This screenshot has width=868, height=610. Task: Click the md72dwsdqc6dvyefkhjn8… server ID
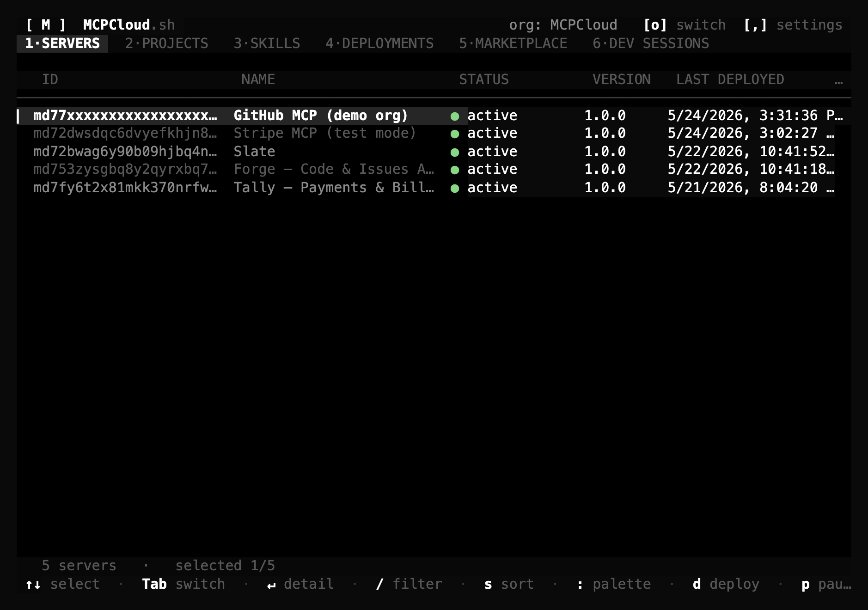tap(125, 133)
